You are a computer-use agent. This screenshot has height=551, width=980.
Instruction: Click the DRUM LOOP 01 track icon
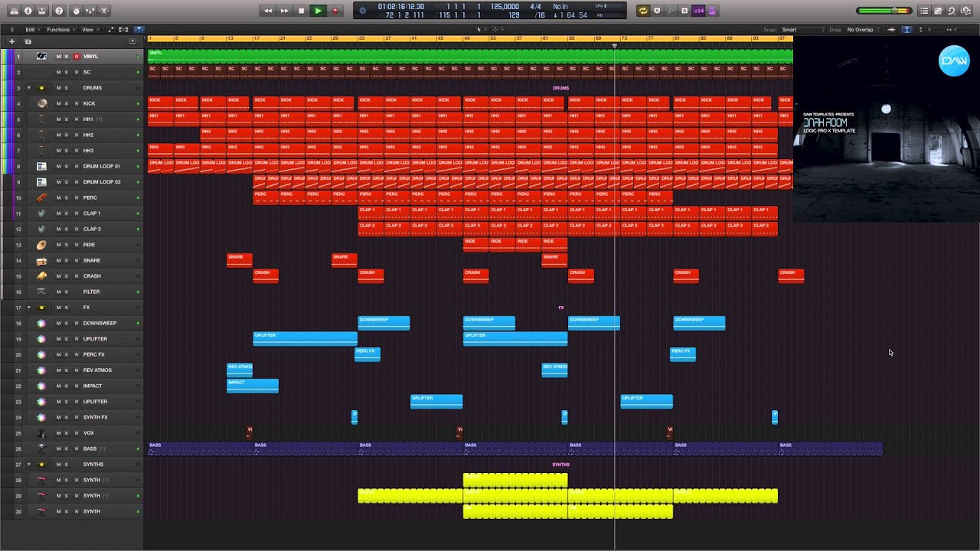tap(41, 166)
